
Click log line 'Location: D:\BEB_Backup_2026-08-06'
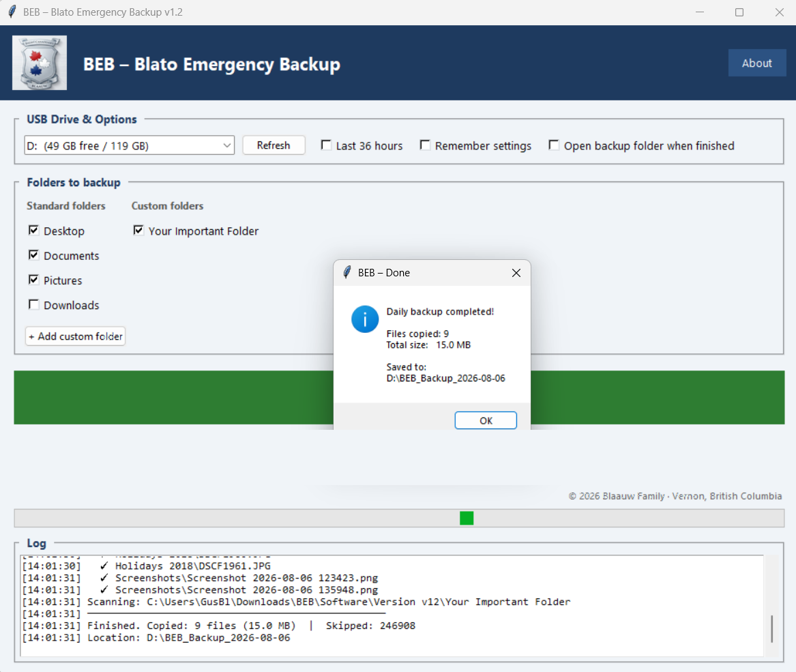click(x=156, y=638)
